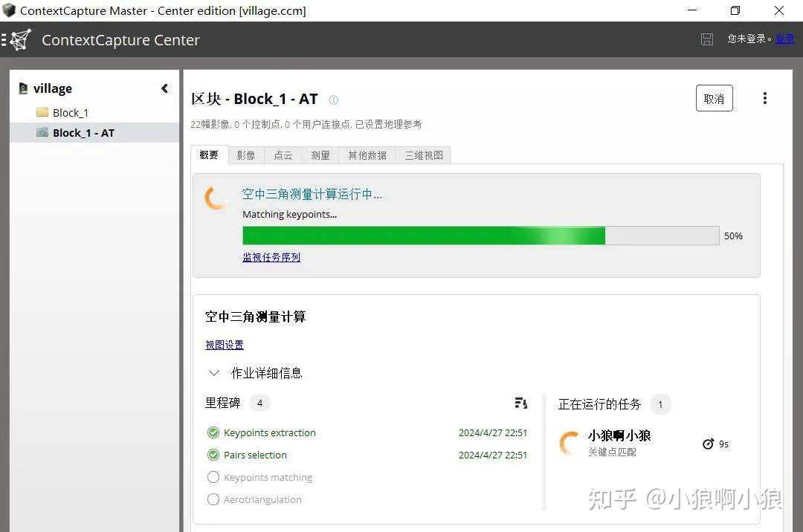The width and height of the screenshot is (803, 532).
Task: Collapse the project sidebar with the chevron
Action: pos(164,88)
